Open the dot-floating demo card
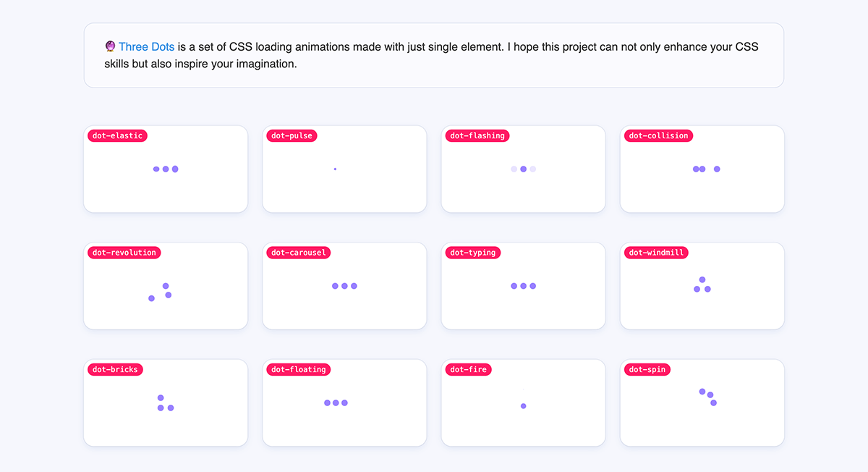 (344, 403)
